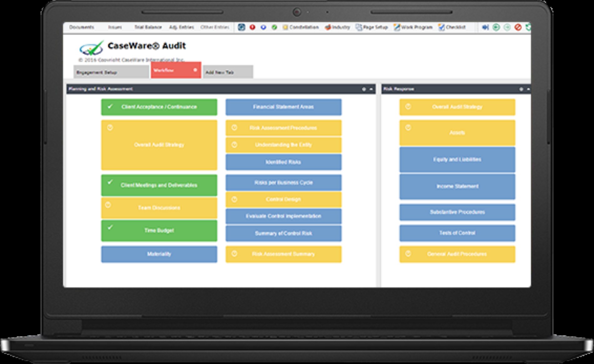Click the green checkmark circle icon in toolbar
Image resolution: width=594 pixels, height=364 pixels.
click(x=274, y=27)
